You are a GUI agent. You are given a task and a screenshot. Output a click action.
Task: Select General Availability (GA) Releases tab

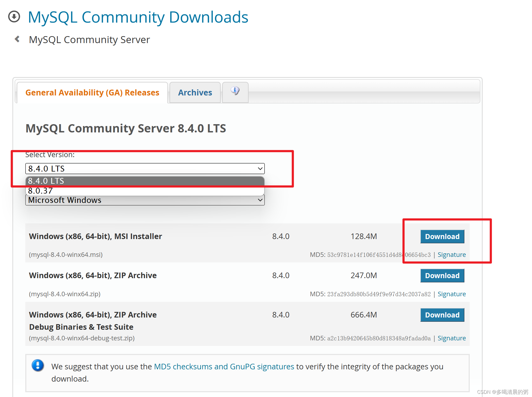click(92, 93)
